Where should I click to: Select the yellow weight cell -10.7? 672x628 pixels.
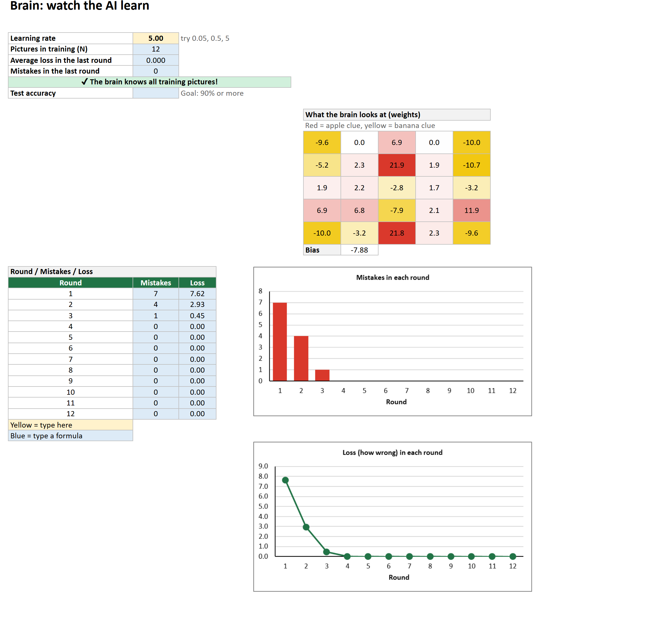tap(471, 165)
